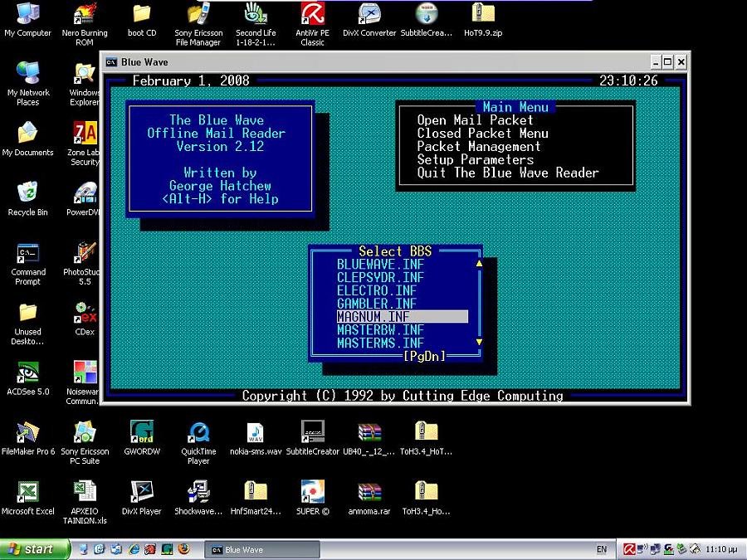Viewport: 747px width, 560px height.
Task: Open the boot CD folder
Action: [x=141, y=19]
